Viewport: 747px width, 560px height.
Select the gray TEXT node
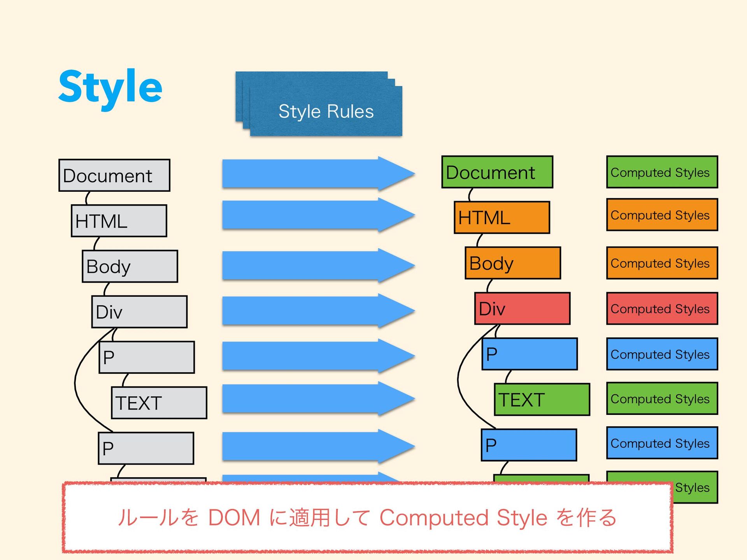pos(159,403)
